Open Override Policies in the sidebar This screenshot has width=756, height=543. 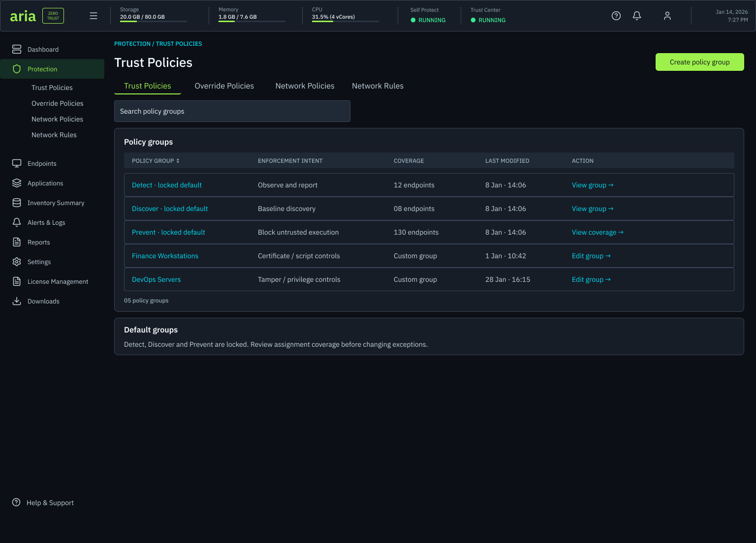(x=58, y=103)
